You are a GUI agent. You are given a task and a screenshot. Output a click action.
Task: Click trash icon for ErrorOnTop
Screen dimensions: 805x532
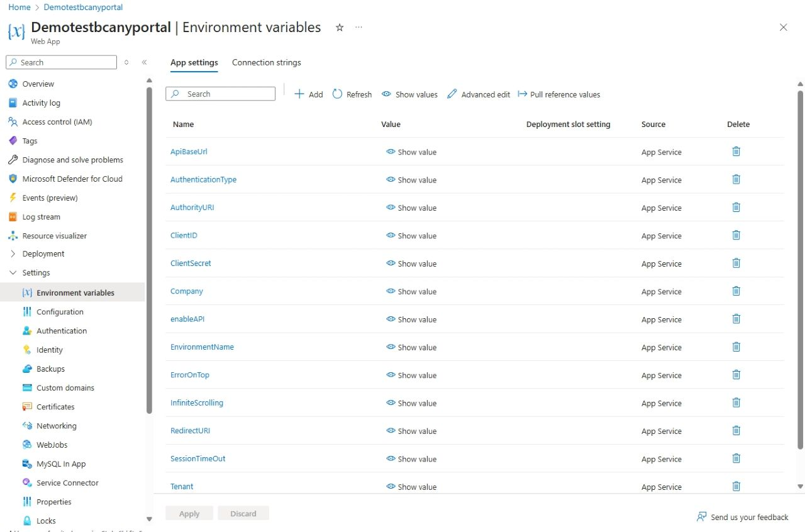(x=736, y=375)
